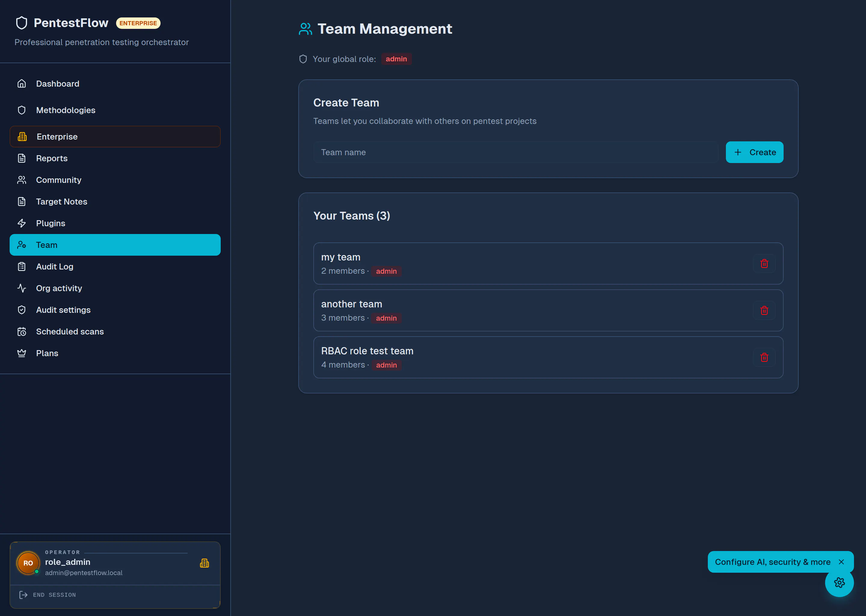Open the 'my team' row
This screenshot has width=866, height=616.
click(x=548, y=263)
